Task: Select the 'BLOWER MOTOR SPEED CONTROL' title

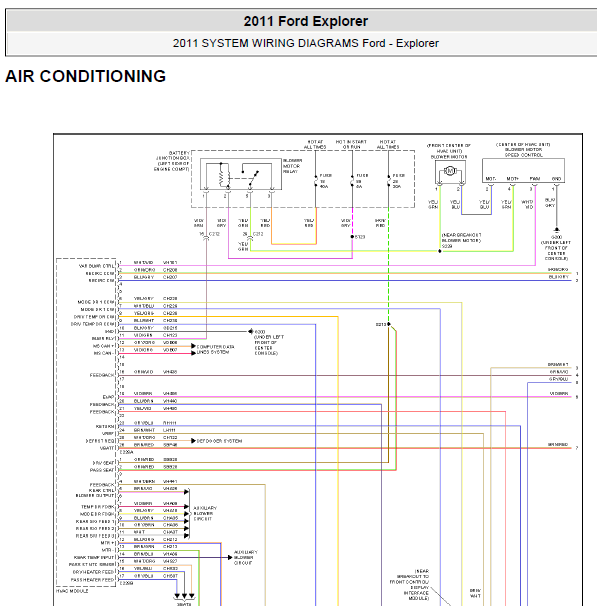Action: pyautogui.click(x=523, y=150)
